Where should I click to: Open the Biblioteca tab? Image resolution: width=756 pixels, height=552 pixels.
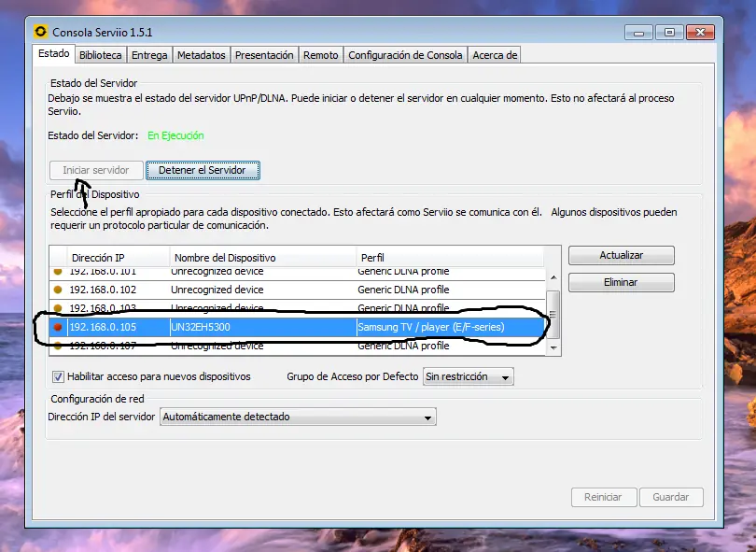point(100,55)
